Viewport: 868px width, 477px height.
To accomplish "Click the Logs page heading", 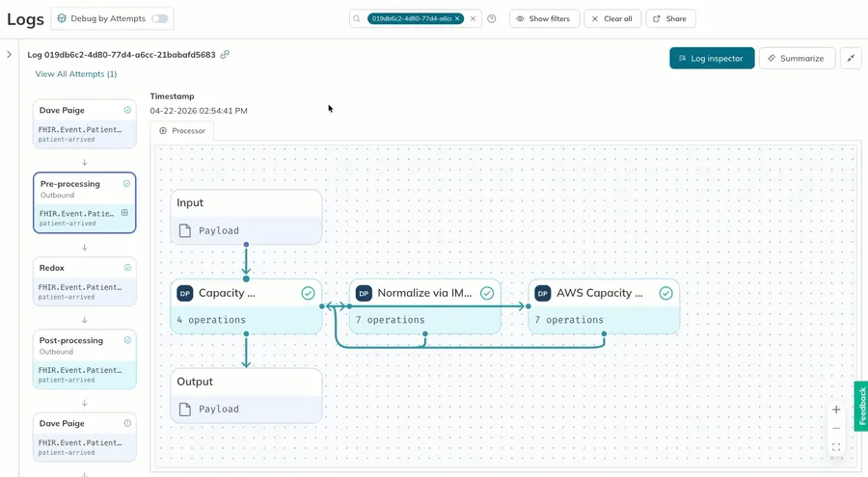I will point(25,19).
